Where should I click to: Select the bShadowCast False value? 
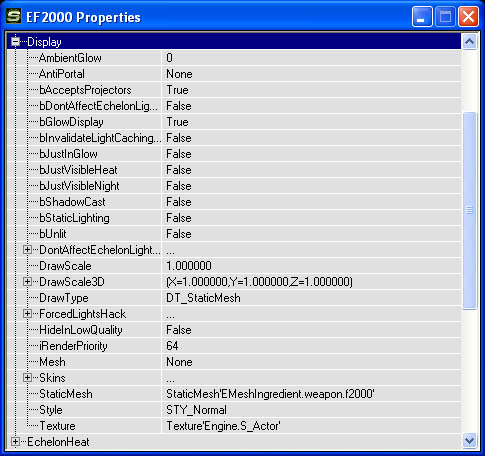(311, 202)
